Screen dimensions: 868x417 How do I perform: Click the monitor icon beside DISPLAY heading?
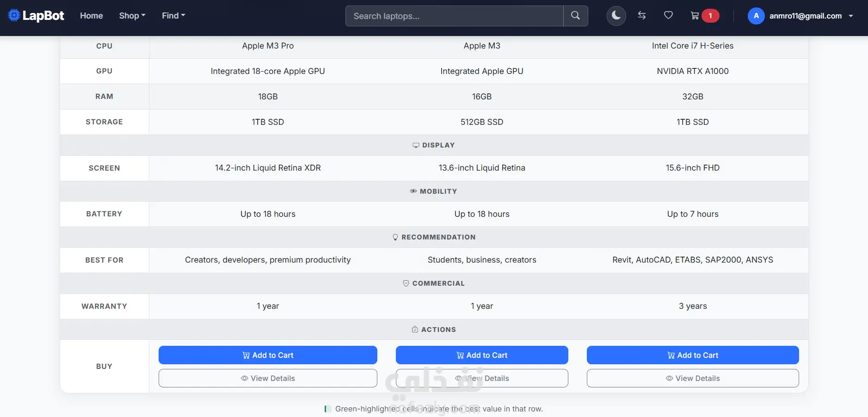tap(416, 145)
